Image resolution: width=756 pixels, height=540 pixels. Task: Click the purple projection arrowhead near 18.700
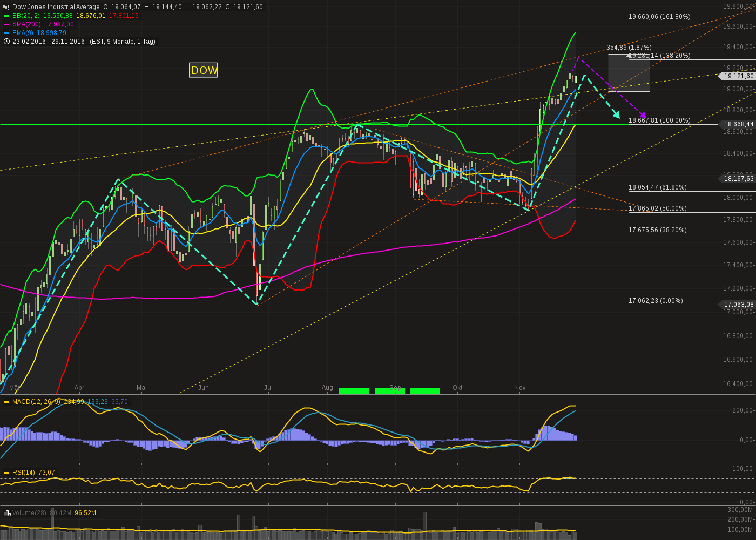click(x=642, y=114)
